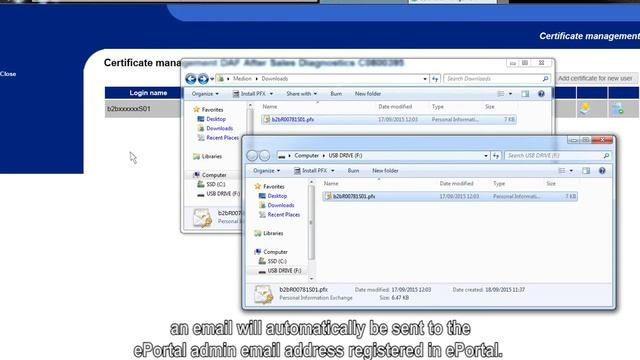Open view options arrow in USB DRIVE window
The height and width of the screenshot is (360, 640).
pos(571,171)
